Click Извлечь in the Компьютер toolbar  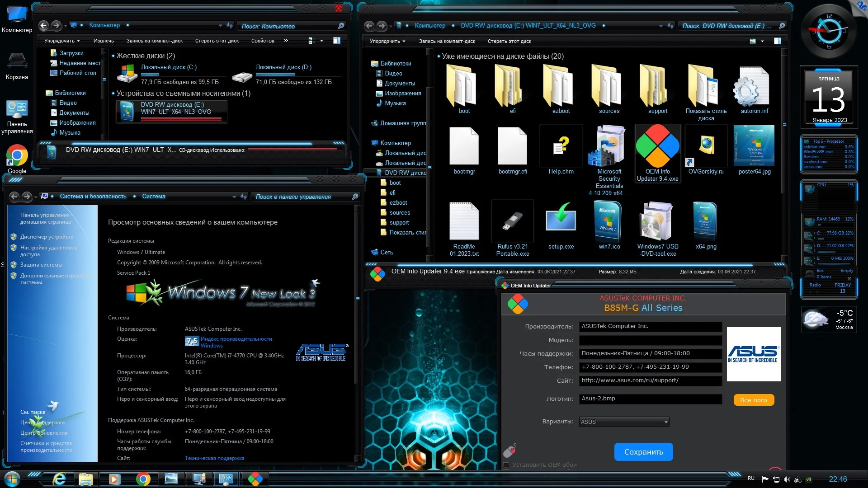[x=104, y=41]
